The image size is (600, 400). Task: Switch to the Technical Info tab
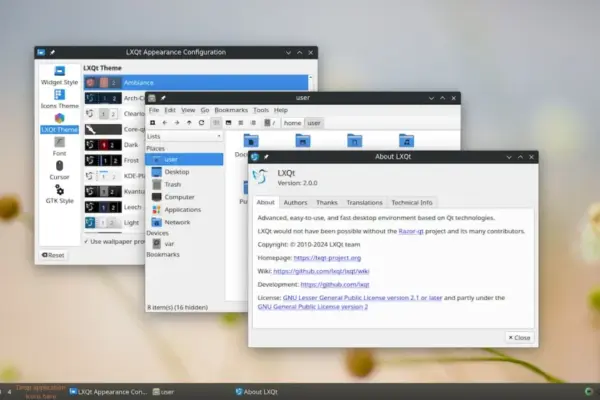412,202
